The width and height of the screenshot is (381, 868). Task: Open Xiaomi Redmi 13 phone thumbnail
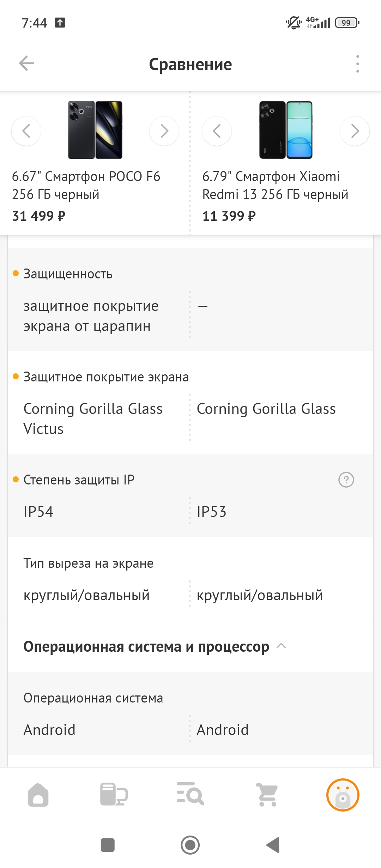[x=286, y=130]
